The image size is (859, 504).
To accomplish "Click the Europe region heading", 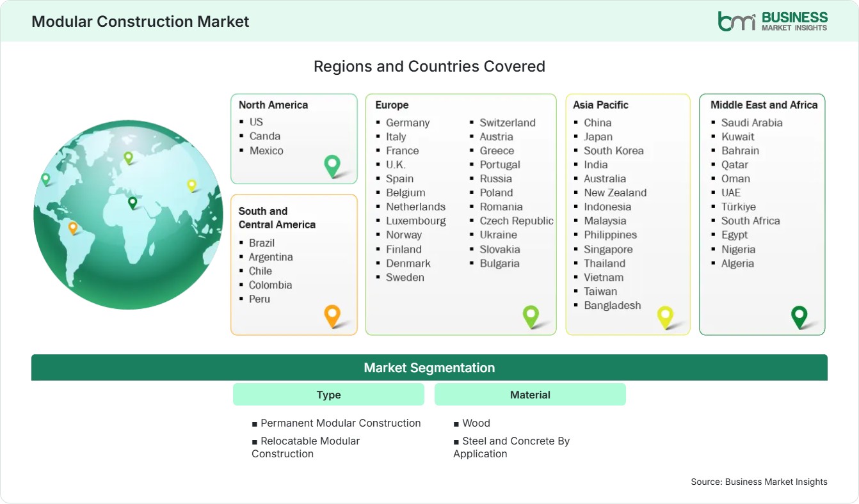I will 392,105.
